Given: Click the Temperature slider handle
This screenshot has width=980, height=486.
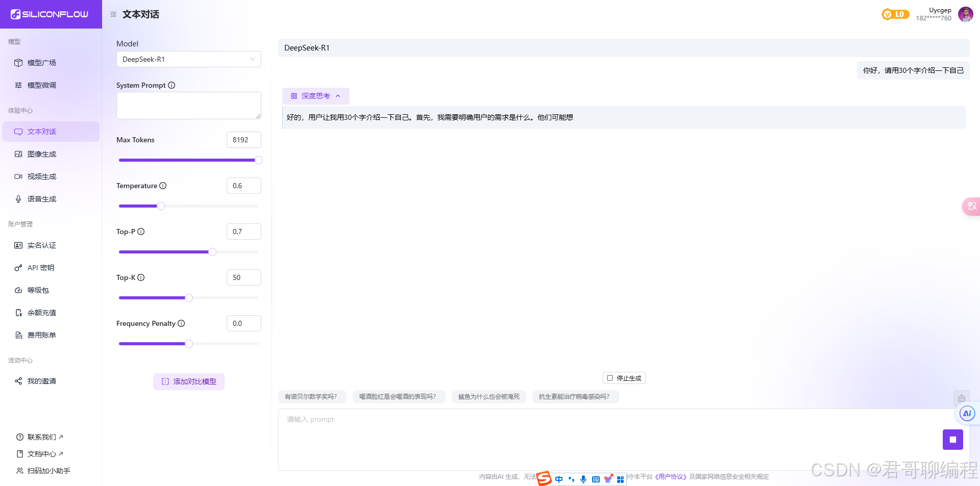Looking at the screenshot, I should [x=161, y=206].
